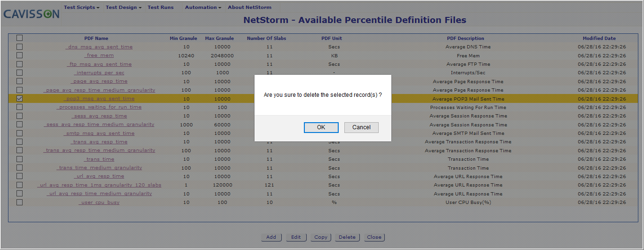The height and width of the screenshot is (250, 644).
Task: Click the Add button
Action: point(271,237)
